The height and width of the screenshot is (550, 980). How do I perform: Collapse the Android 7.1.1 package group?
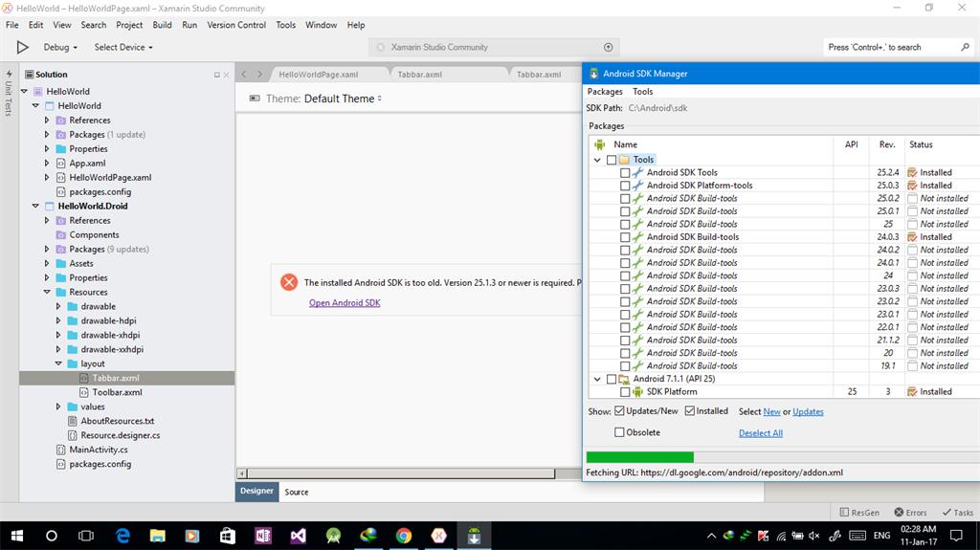(x=597, y=379)
